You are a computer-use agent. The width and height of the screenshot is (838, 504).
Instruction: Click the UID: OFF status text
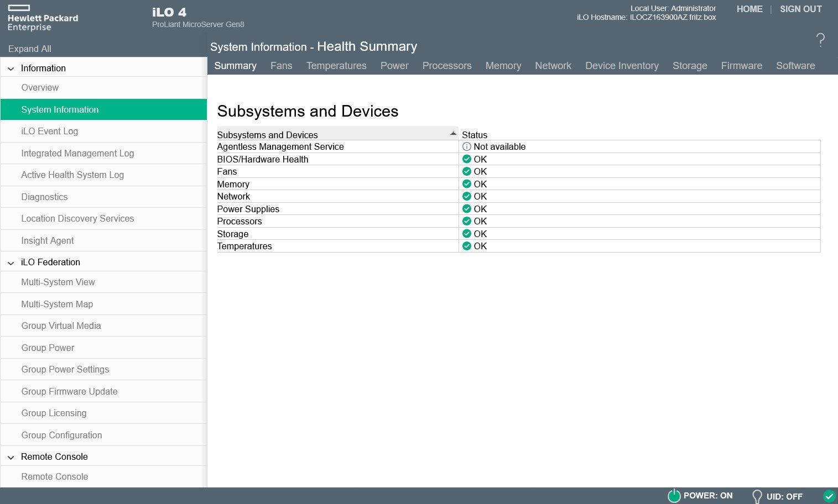(784, 496)
